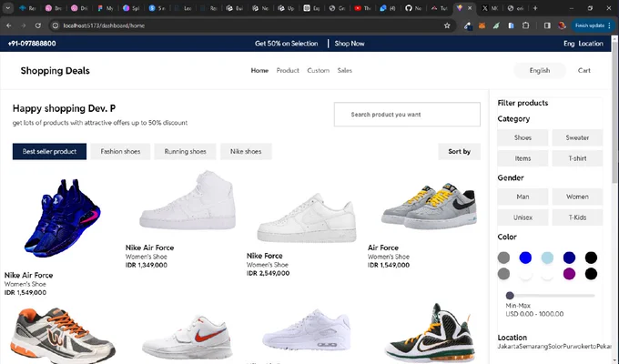Open the Sales nav item

pyautogui.click(x=345, y=70)
